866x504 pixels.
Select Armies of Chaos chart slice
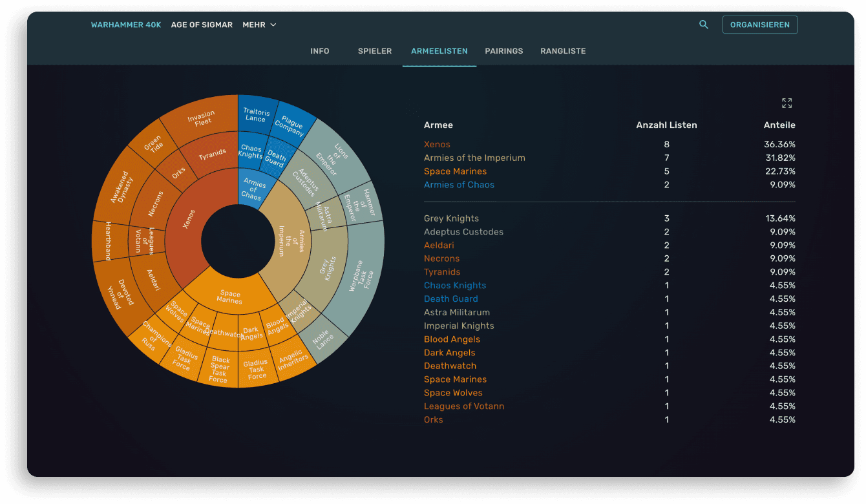(x=253, y=189)
